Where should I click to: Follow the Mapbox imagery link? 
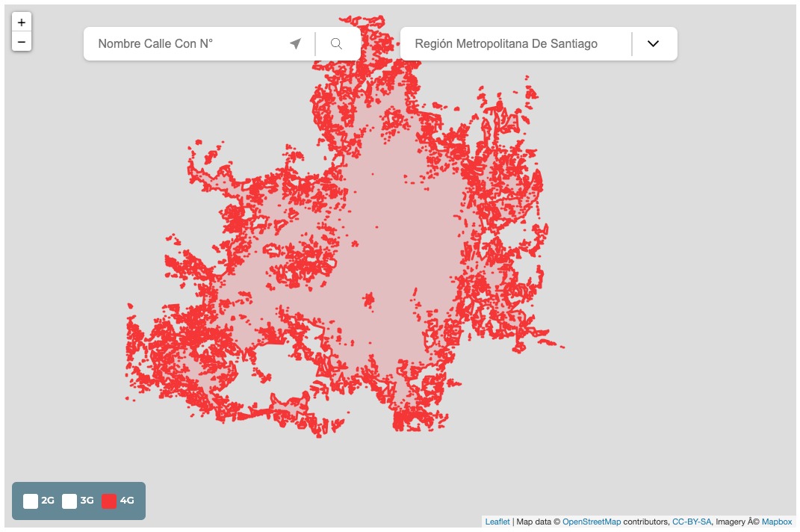pos(777,522)
